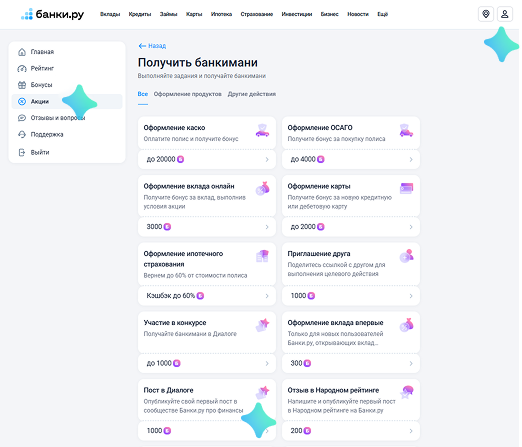Go back via the Назад link
522x447 pixels.
tap(152, 46)
